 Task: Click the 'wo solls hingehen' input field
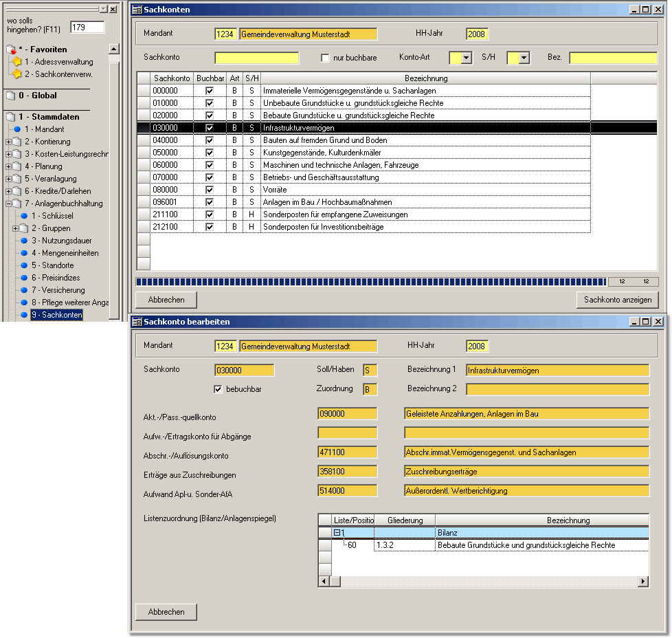pyautogui.click(x=87, y=27)
